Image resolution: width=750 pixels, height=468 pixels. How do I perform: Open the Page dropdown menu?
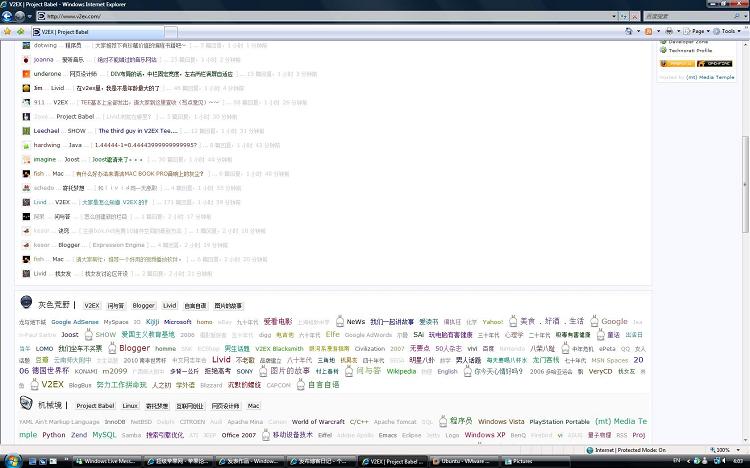[x=699, y=31]
